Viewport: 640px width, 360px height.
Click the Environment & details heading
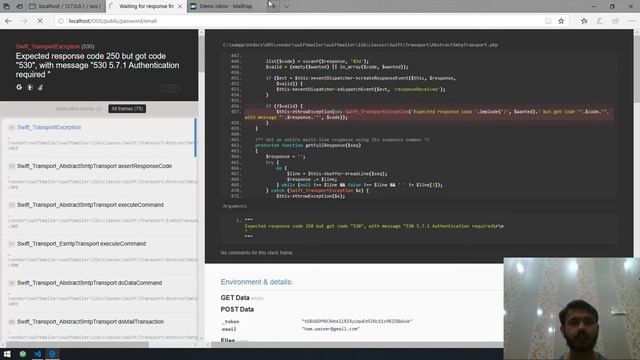coord(256,282)
